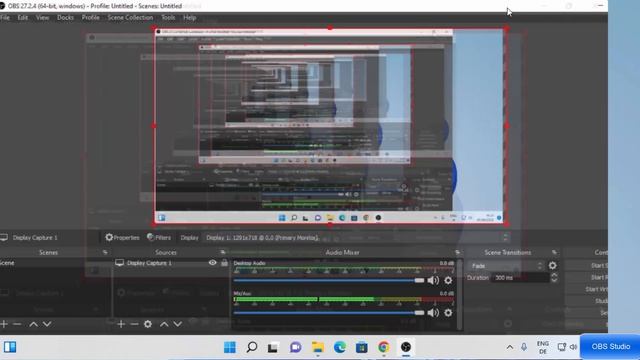Mute the Mic/Aux channel
Screen dimensions: 640x360
point(433,313)
